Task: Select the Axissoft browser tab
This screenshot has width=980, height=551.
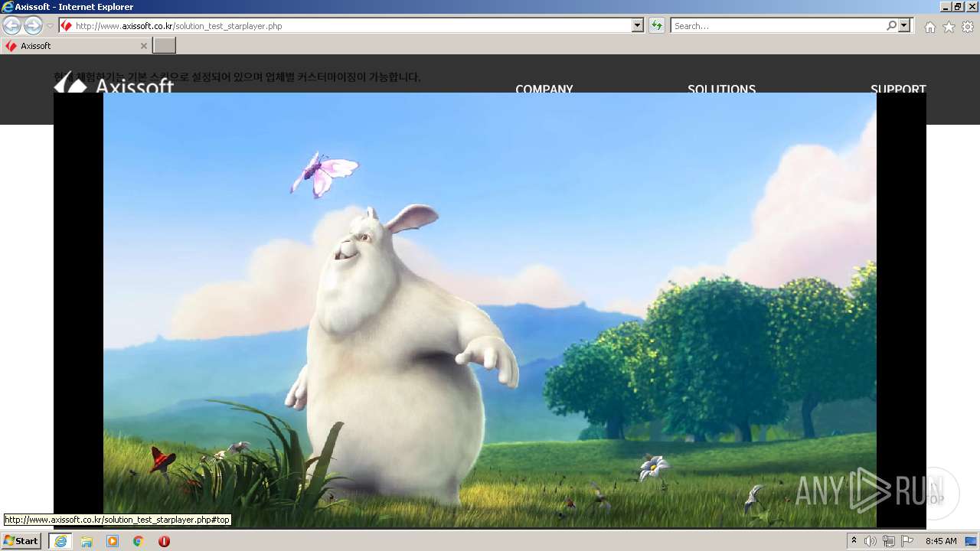Action: click(75, 46)
